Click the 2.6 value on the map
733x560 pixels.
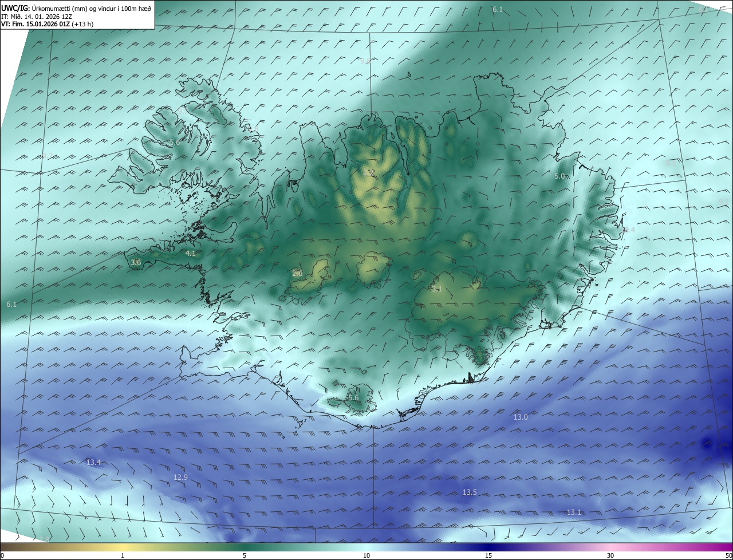point(297,273)
